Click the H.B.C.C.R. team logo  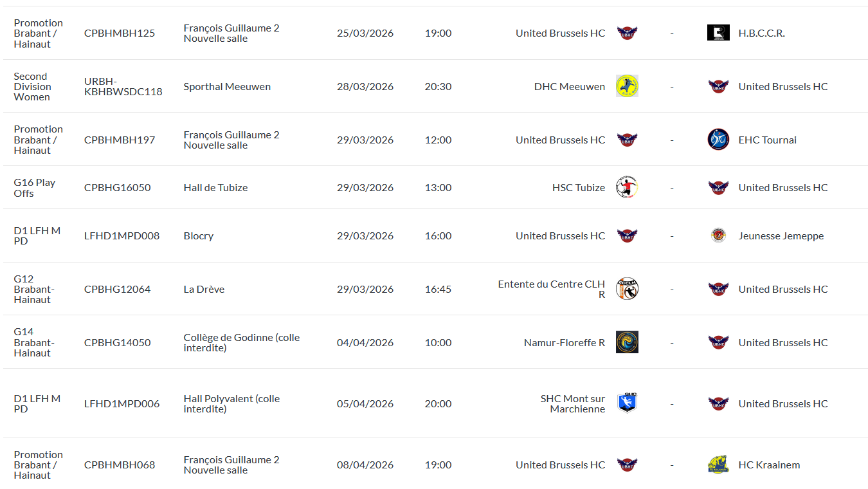(718, 33)
